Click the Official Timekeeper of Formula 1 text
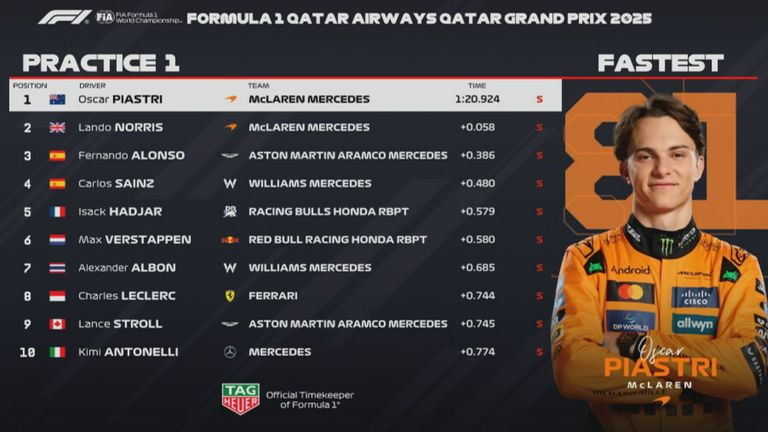The height and width of the screenshot is (432, 768). 309,399
